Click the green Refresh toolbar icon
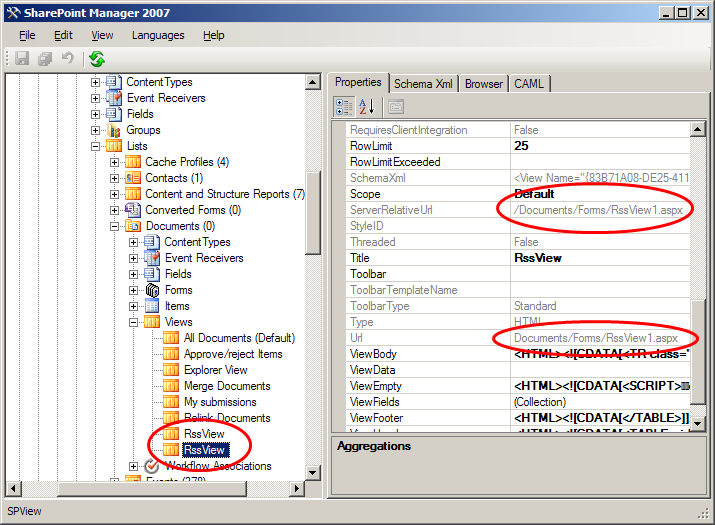715x525 pixels. [97, 58]
